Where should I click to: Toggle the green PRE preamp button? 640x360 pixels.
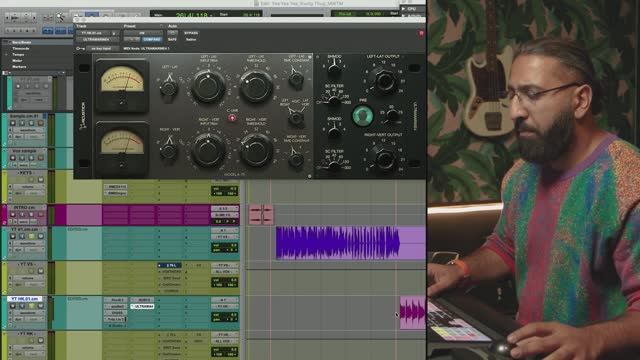362,116
